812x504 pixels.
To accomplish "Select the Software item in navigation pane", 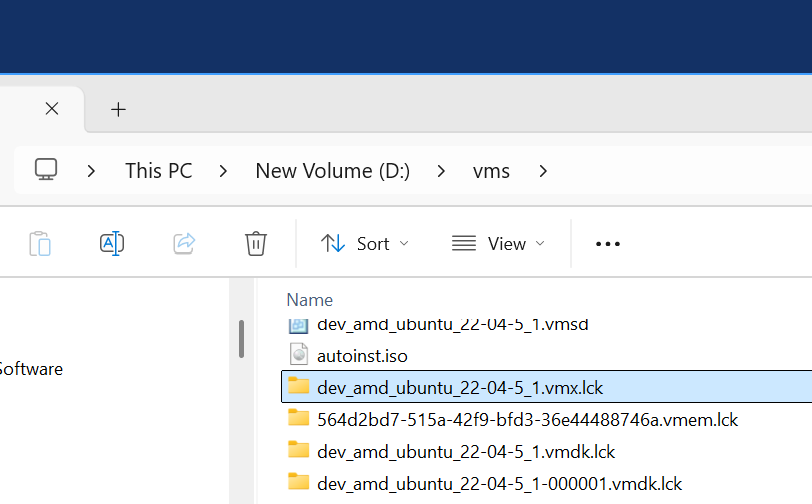I will tap(31, 369).
